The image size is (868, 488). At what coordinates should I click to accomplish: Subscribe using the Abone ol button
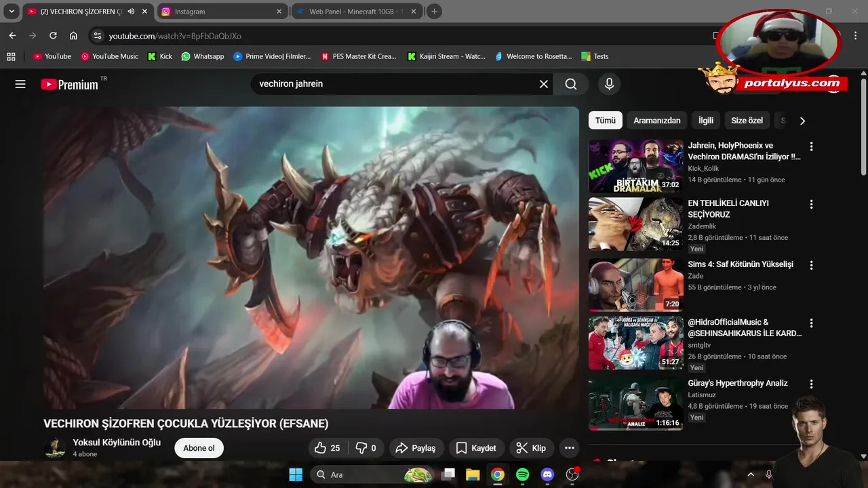click(199, 448)
